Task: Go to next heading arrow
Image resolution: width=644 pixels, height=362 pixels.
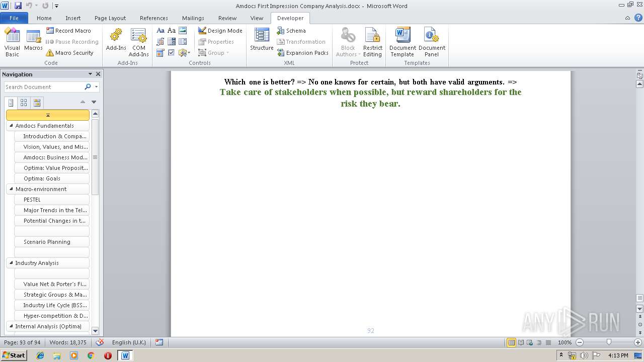Action: coord(94,102)
